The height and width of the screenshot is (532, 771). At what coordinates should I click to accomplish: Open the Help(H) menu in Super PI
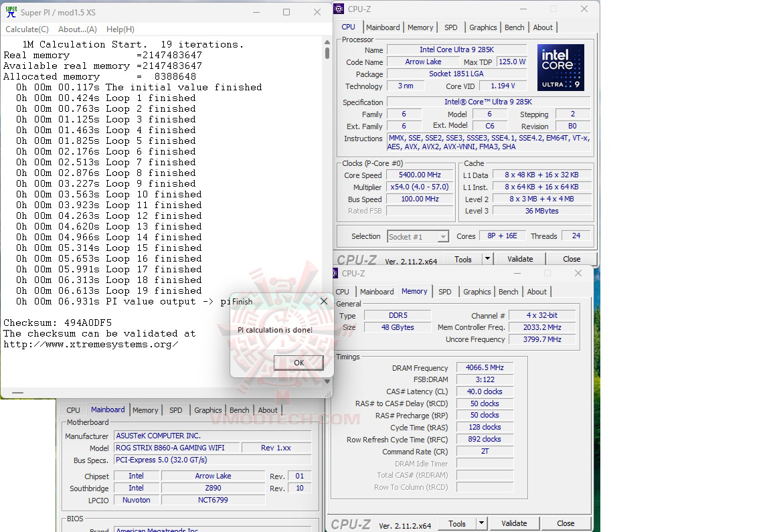coord(120,29)
